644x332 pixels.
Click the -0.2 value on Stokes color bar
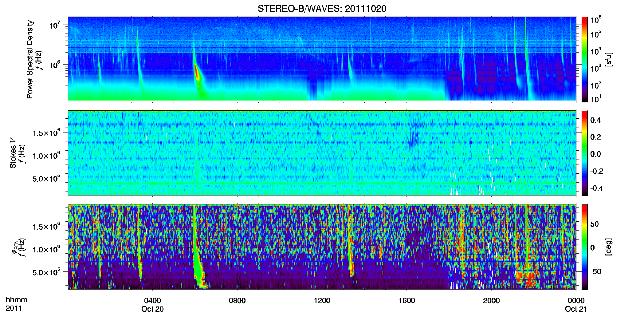coord(596,171)
